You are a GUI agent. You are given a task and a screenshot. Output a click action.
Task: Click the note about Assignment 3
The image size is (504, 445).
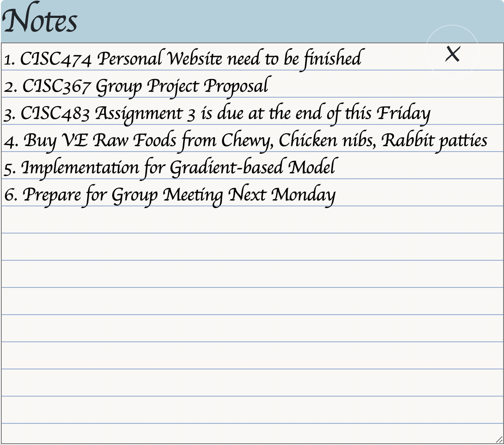(x=217, y=113)
